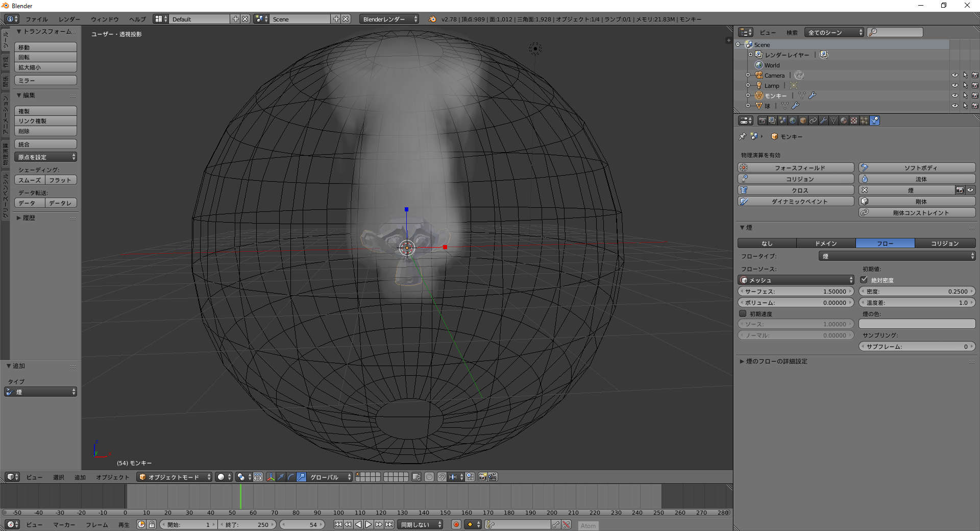
Task: Open the Modifiers properties tab (wrench icon)
Action: coord(823,120)
